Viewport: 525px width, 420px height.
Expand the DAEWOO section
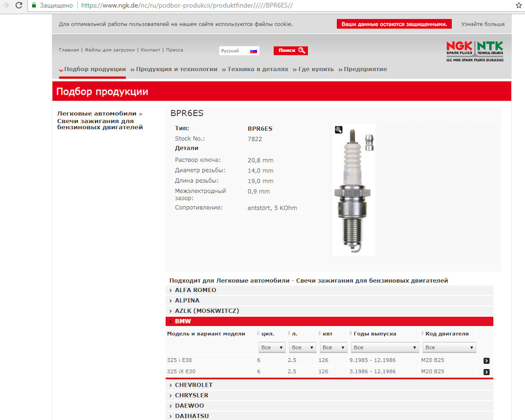329,406
